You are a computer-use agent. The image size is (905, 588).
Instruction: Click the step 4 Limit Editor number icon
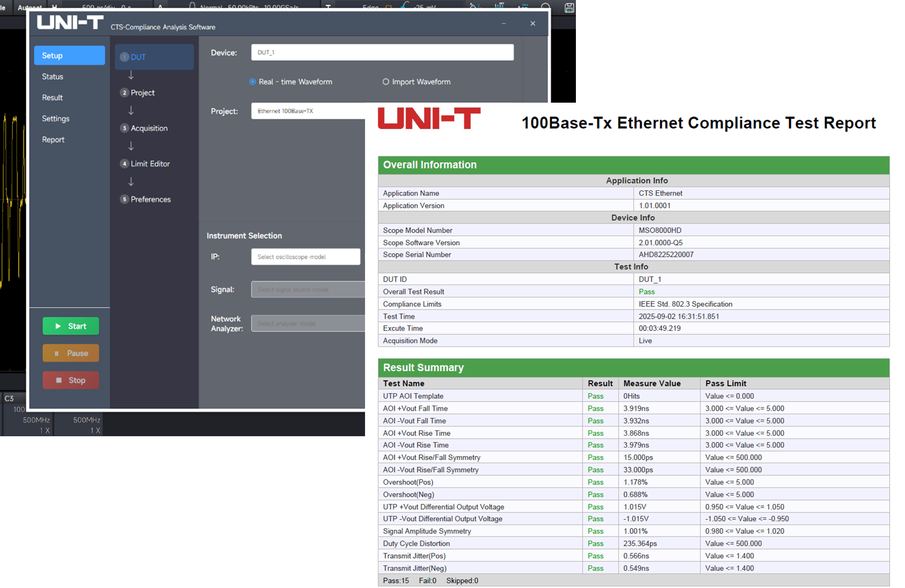(124, 164)
